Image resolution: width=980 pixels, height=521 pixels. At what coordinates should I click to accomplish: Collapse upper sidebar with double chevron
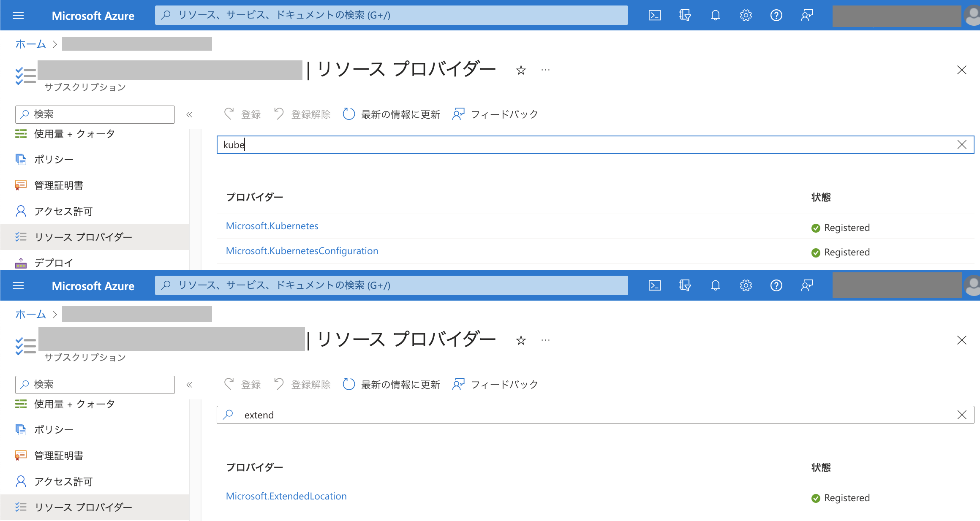(x=189, y=114)
